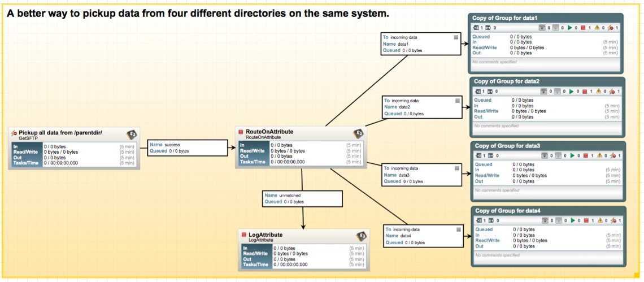Click the disabled lightning icon in data1 group
Screen dimensions: 644x282
(611, 28)
